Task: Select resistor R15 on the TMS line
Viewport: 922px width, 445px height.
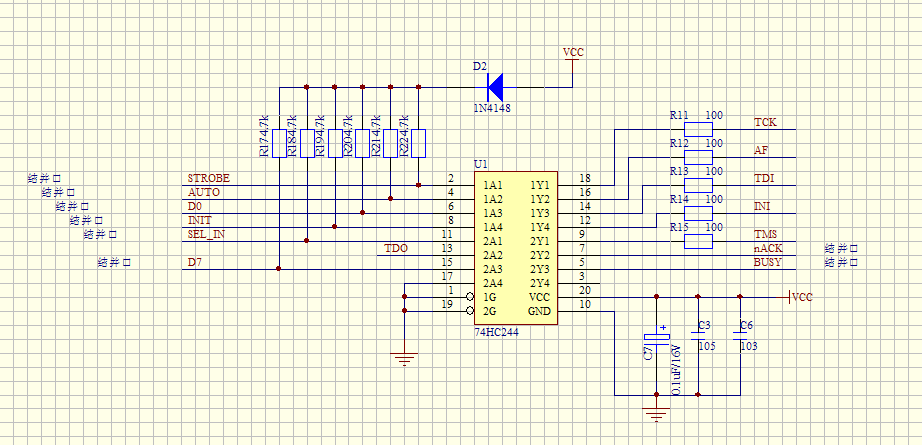Action: [x=698, y=241]
